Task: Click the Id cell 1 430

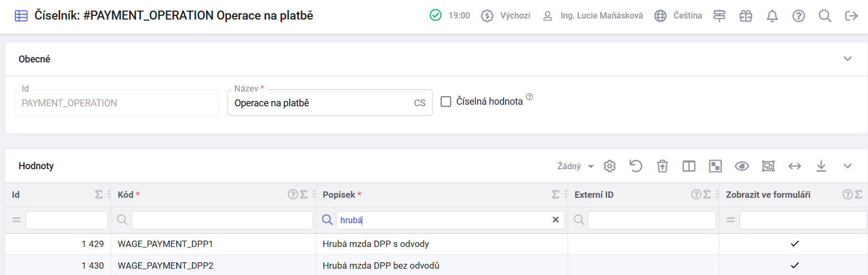Action: pyautogui.click(x=58, y=265)
